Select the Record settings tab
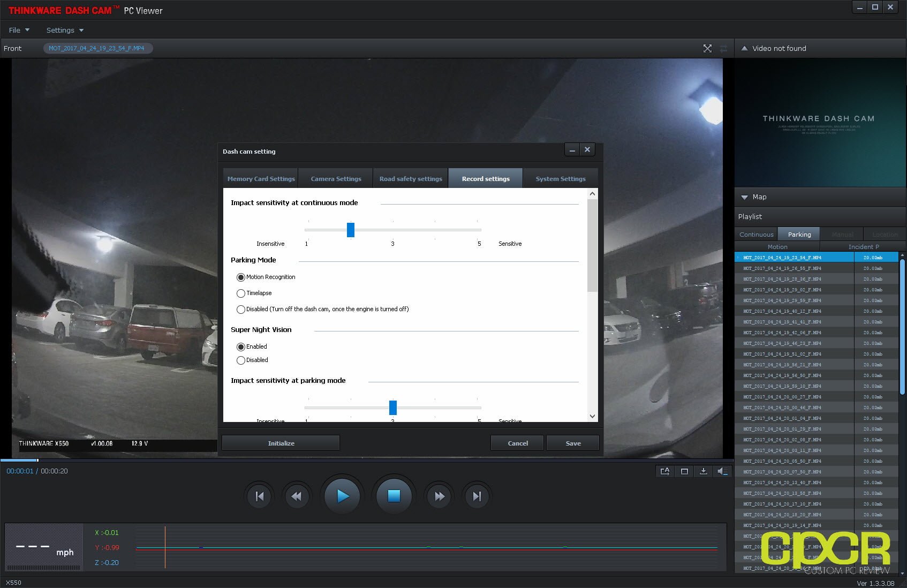The image size is (907, 588). [486, 179]
